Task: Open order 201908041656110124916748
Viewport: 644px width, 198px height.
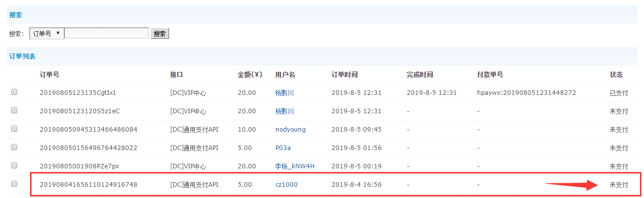Action: [x=89, y=184]
